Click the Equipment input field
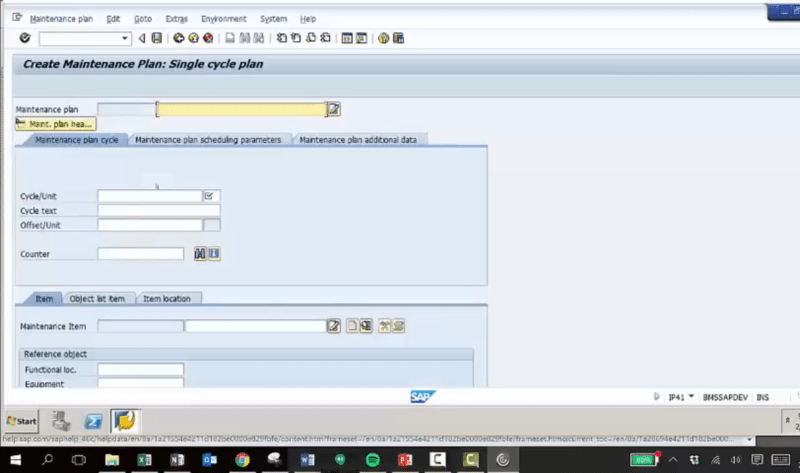Image resolution: width=800 pixels, height=473 pixels. (141, 383)
